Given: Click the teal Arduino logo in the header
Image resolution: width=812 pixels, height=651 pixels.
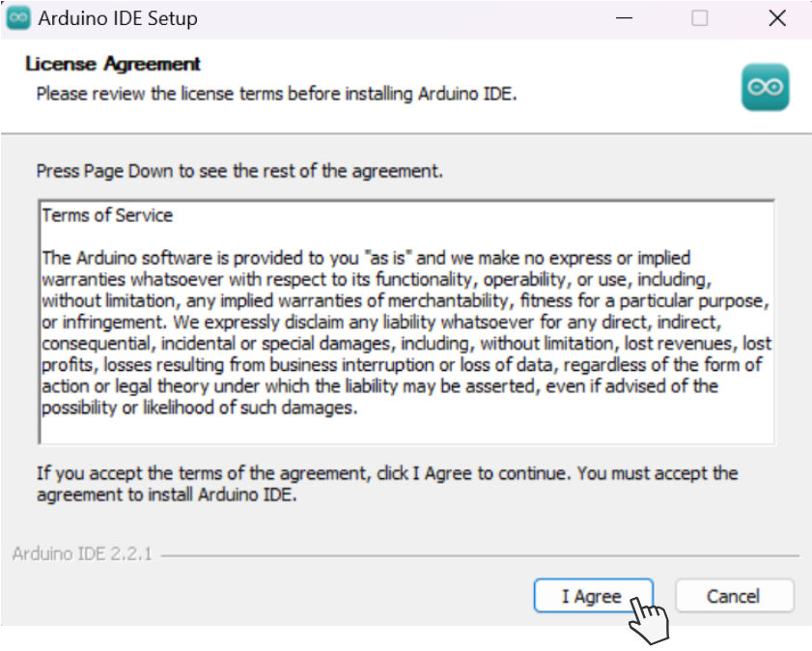Looking at the screenshot, I should 765,88.
